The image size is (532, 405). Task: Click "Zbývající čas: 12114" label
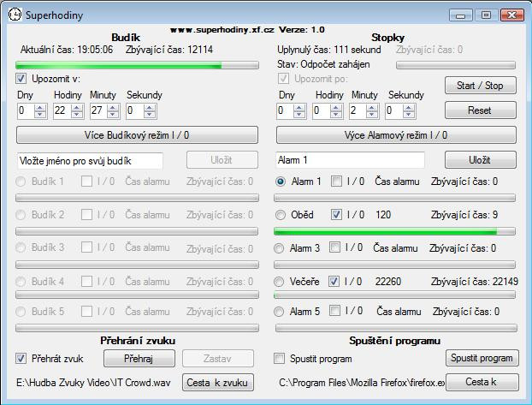pyautogui.click(x=169, y=50)
